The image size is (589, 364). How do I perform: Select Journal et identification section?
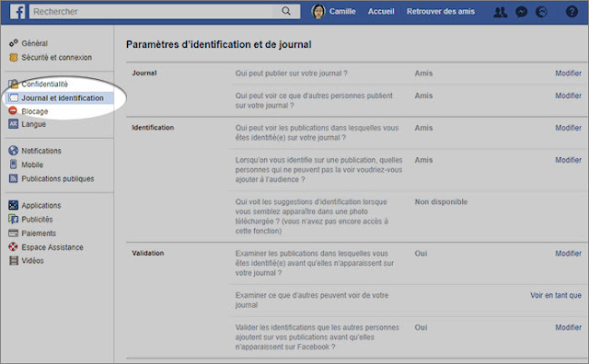(x=63, y=98)
